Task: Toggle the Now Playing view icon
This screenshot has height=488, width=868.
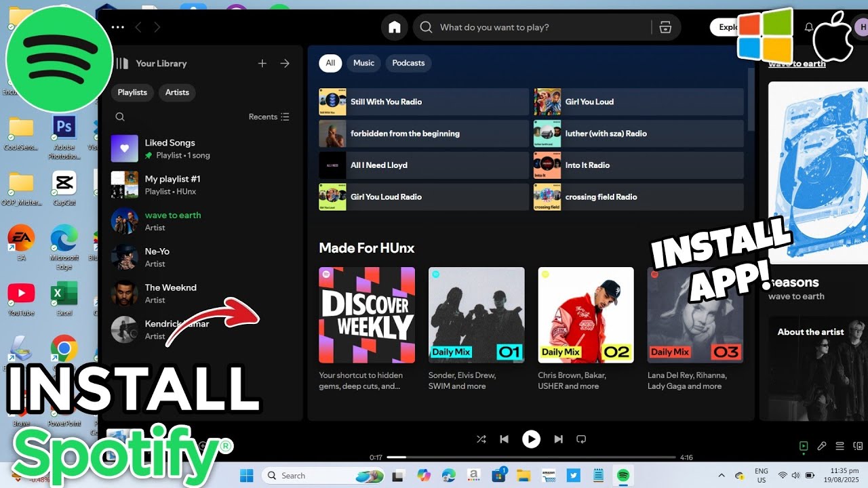Action: 804,446
